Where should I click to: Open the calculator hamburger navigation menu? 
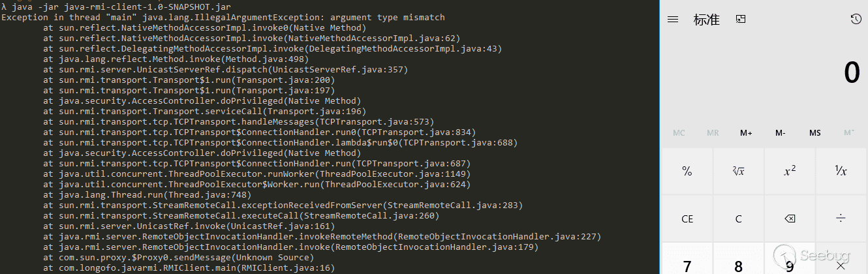(x=673, y=20)
